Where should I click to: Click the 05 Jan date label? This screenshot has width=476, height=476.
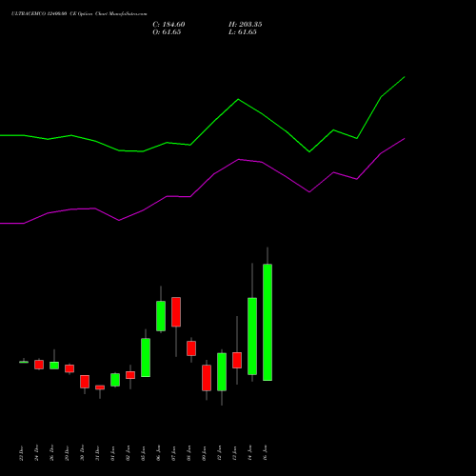coord(144,453)
